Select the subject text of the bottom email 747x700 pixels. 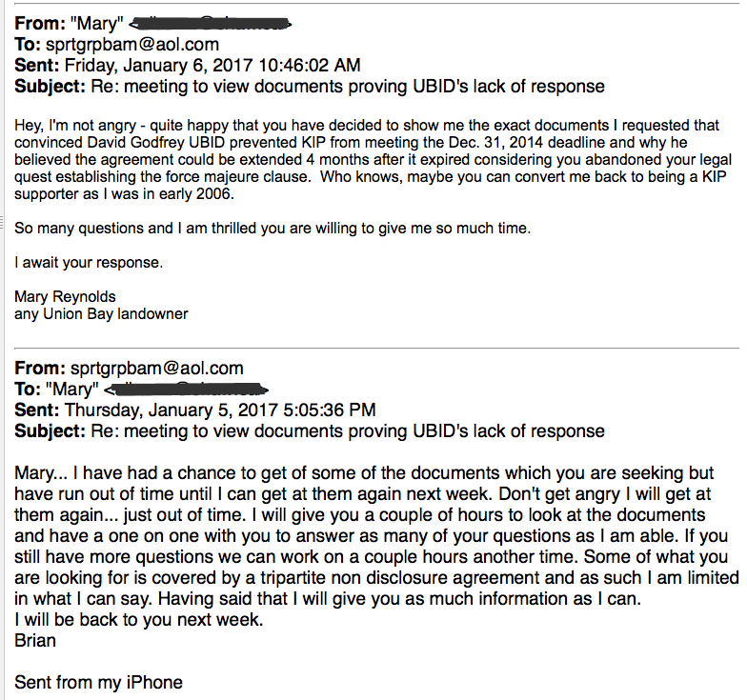coord(347,430)
